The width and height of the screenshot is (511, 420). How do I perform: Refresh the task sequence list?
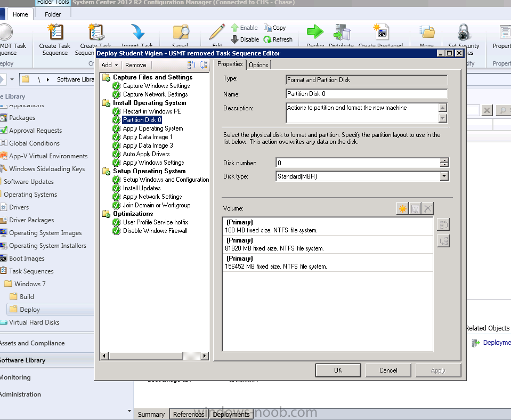coord(278,39)
